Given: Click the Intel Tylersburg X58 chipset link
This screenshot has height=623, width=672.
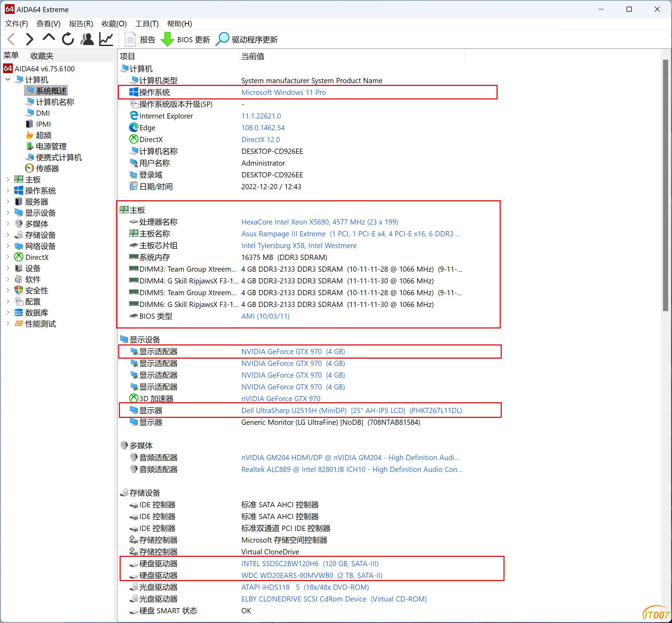Looking at the screenshot, I should pyautogui.click(x=299, y=245).
